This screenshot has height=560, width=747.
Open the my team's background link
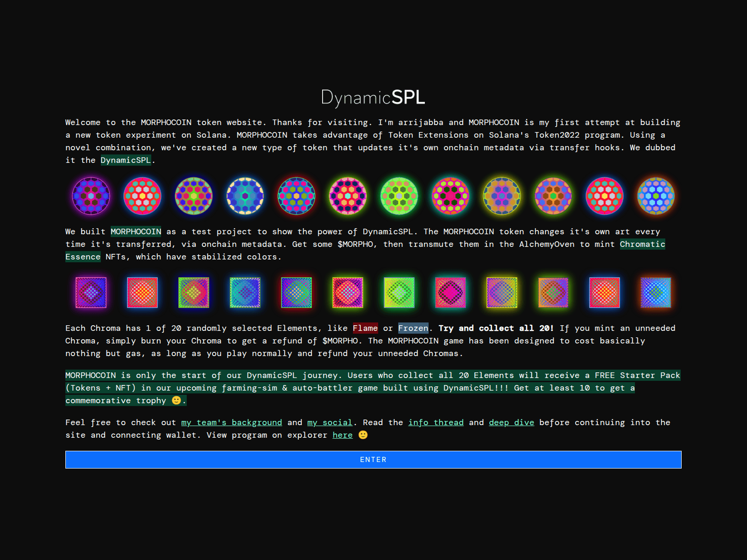pyautogui.click(x=232, y=422)
